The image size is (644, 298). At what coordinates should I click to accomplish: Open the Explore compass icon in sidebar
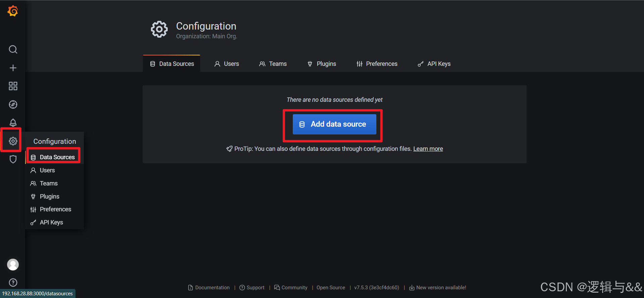click(x=13, y=104)
